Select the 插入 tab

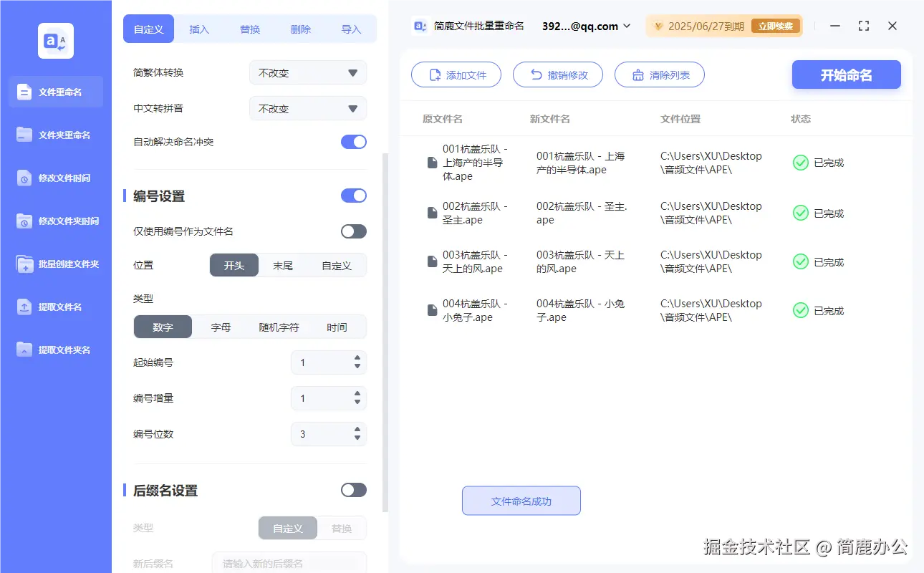tap(198, 29)
